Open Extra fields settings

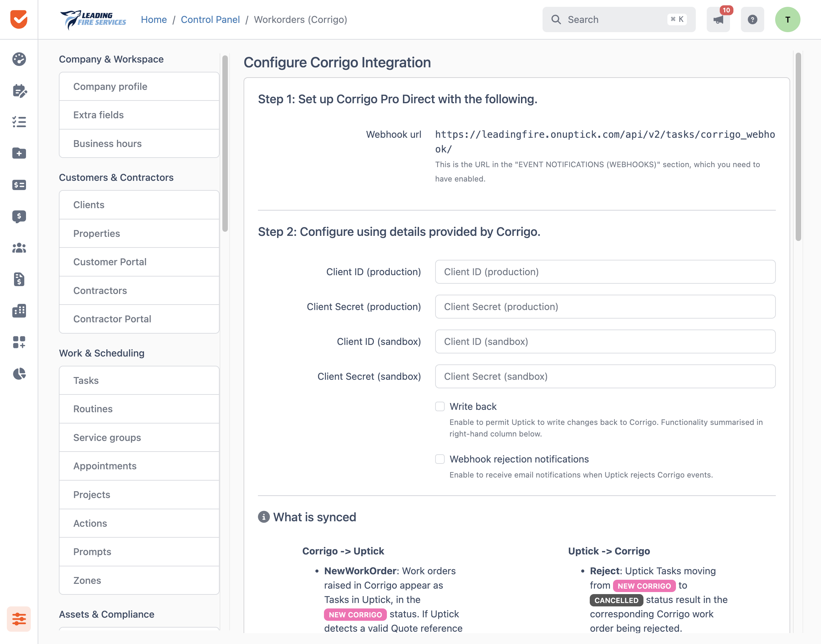pos(139,115)
